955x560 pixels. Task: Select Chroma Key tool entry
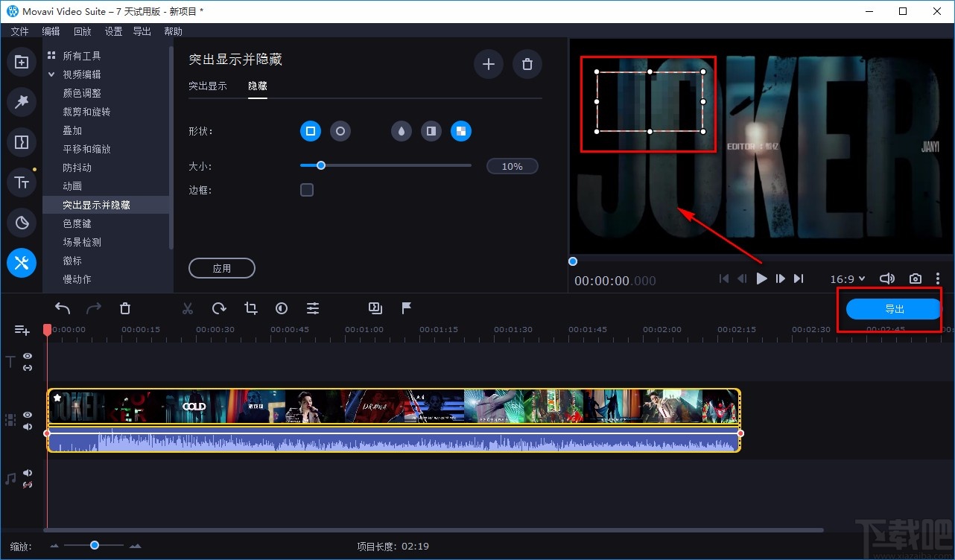click(77, 223)
